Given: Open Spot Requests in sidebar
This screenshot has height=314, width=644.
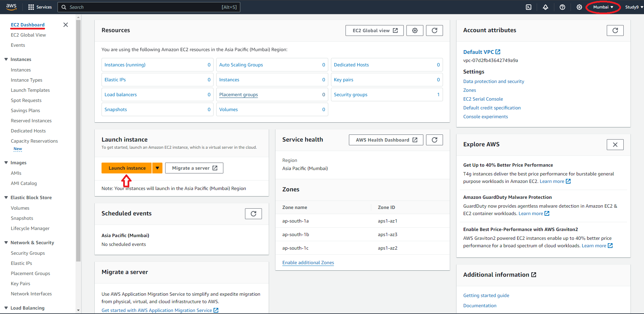Looking at the screenshot, I should (x=26, y=100).
